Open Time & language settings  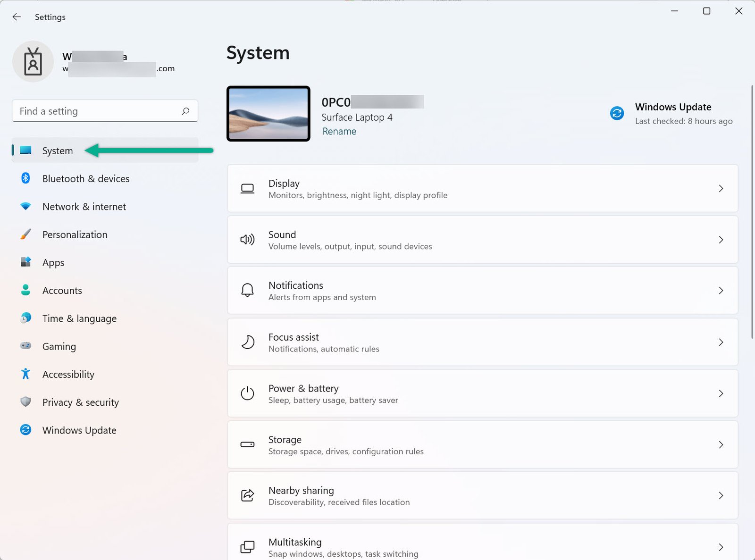[105, 318]
